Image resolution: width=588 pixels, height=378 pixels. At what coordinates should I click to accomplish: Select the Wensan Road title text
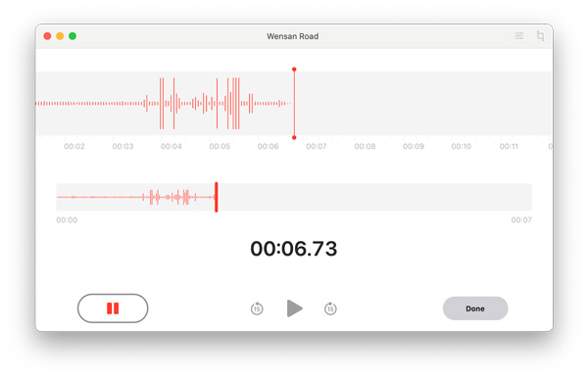(292, 36)
